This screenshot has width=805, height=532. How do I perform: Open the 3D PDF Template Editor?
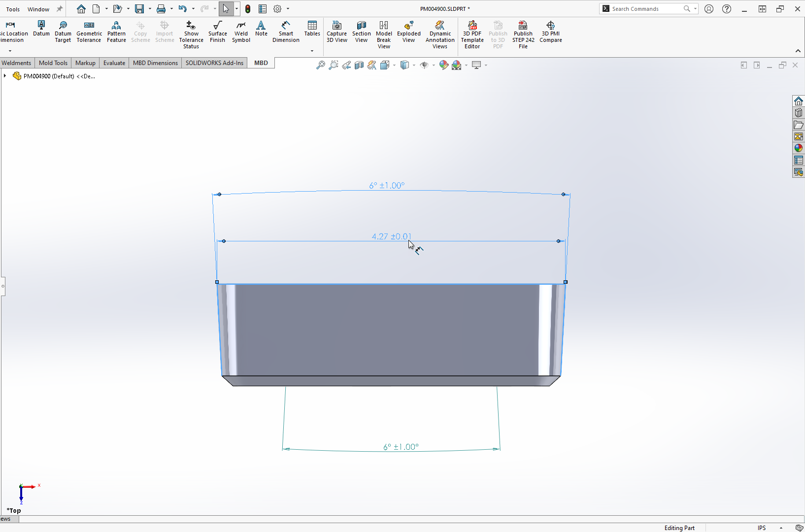[472, 33]
